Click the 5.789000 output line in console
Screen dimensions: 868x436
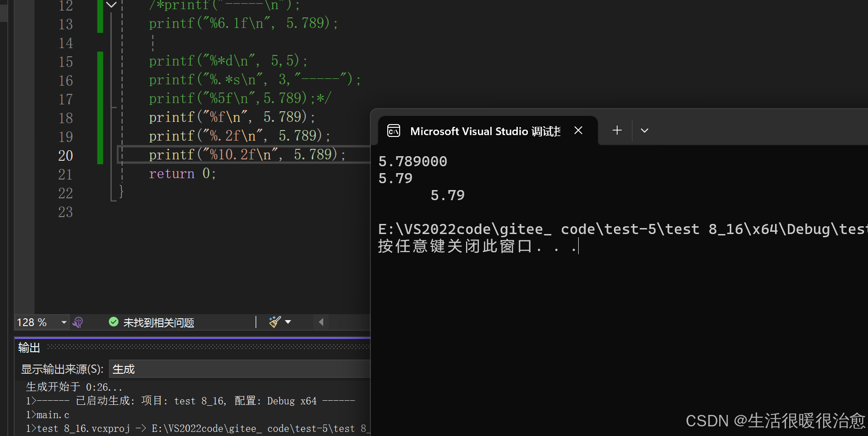click(x=413, y=161)
